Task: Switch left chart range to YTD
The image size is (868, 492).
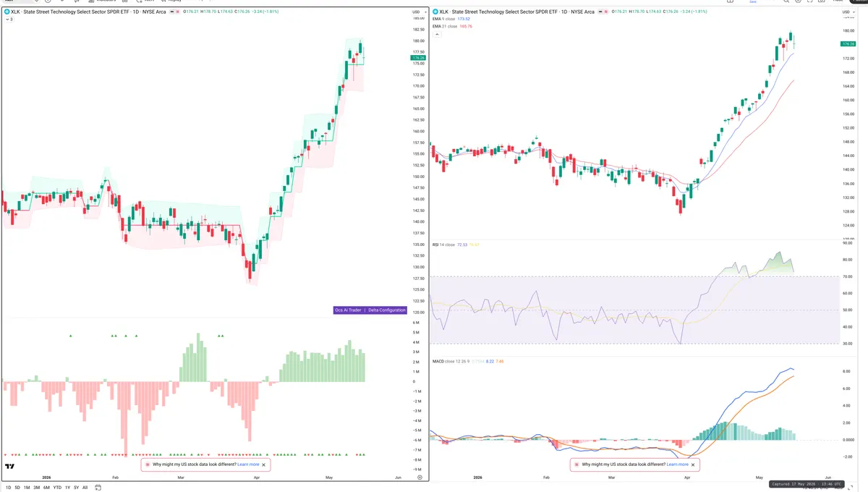Action: [57, 488]
